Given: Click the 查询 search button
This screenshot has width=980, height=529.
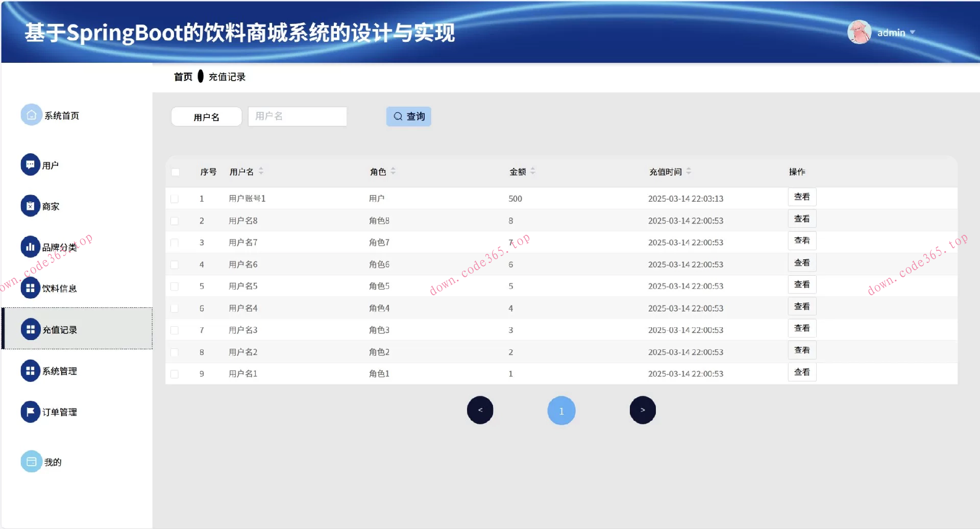Looking at the screenshot, I should (408, 116).
